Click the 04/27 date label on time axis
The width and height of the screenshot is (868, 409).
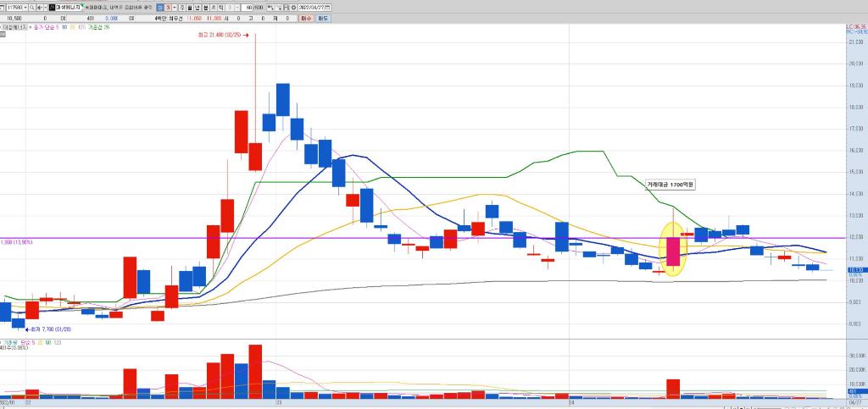855,402
